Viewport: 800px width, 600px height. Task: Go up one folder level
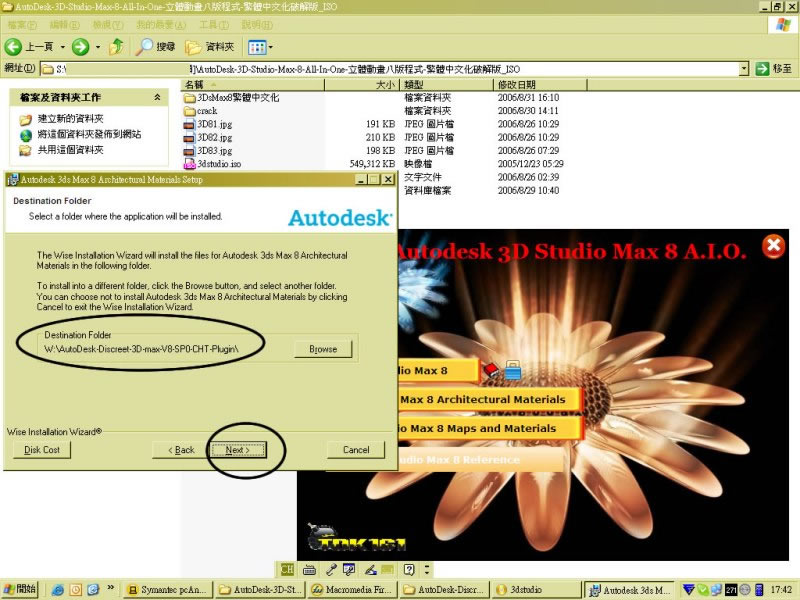pos(117,47)
